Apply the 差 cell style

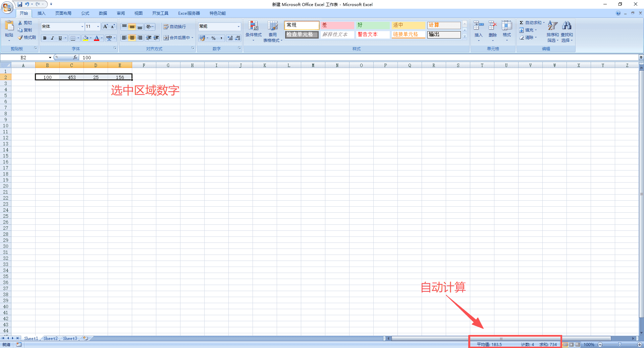pyautogui.click(x=337, y=25)
